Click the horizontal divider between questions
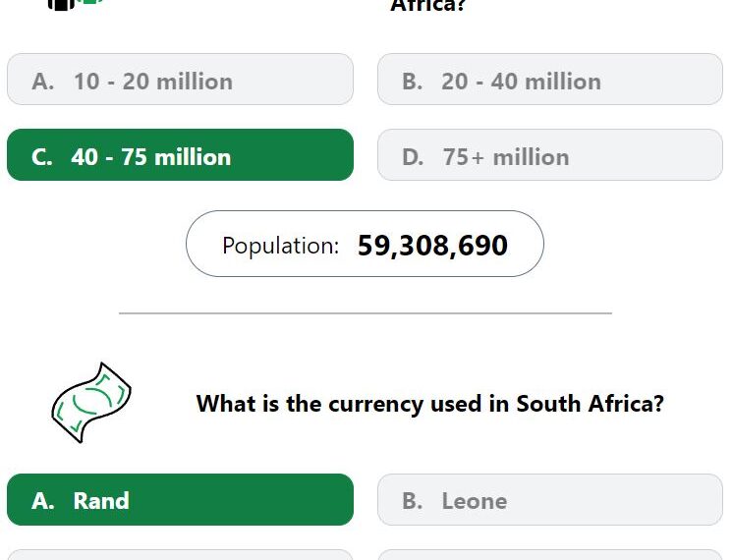The width and height of the screenshot is (732, 560). click(x=366, y=313)
